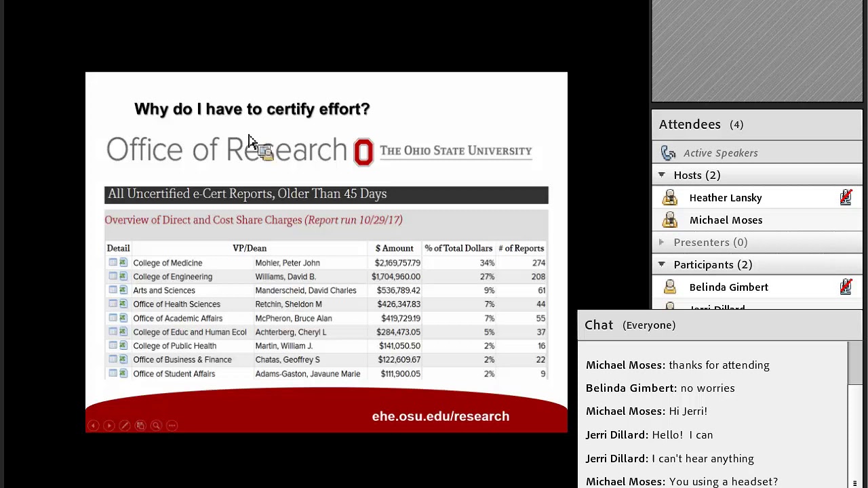Click the 'All Uncertified e-Cert Reports' banner

point(326,195)
